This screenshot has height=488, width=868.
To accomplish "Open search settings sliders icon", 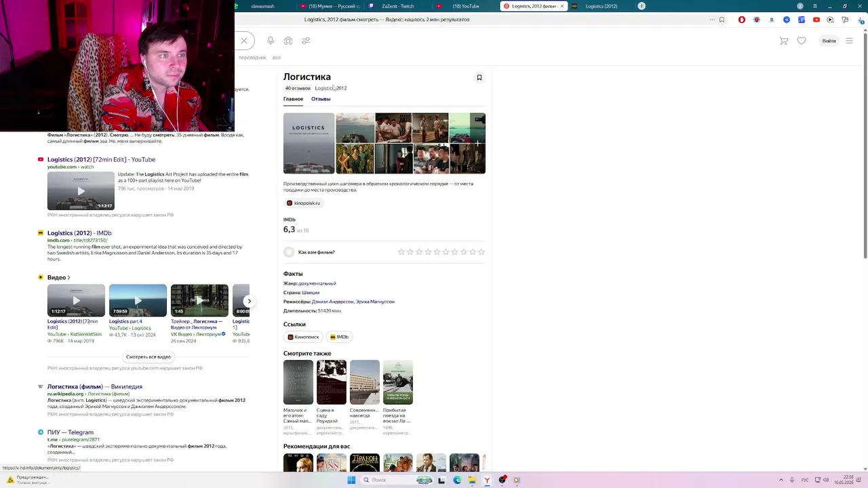I will pyautogui.click(x=306, y=41).
